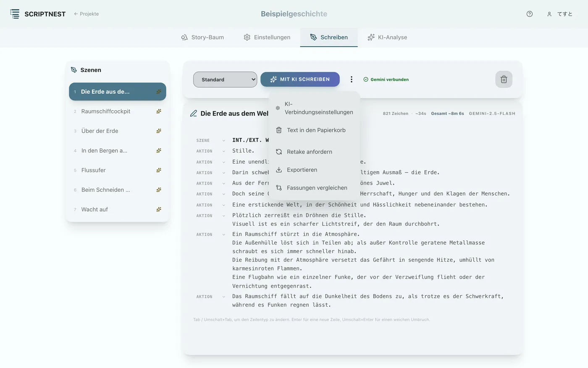This screenshot has height=368, width=588.
Task: Click Gesamt ~8m 6s duration text
Action: 447,114
